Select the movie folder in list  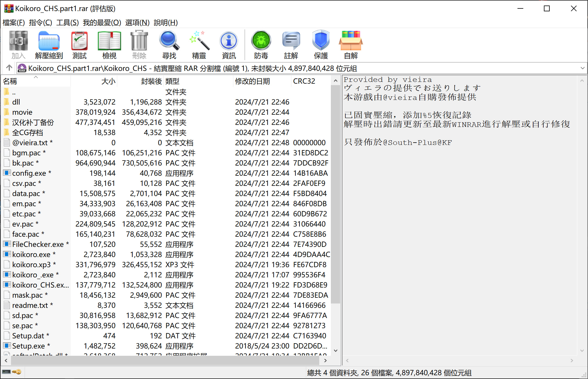(22, 112)
